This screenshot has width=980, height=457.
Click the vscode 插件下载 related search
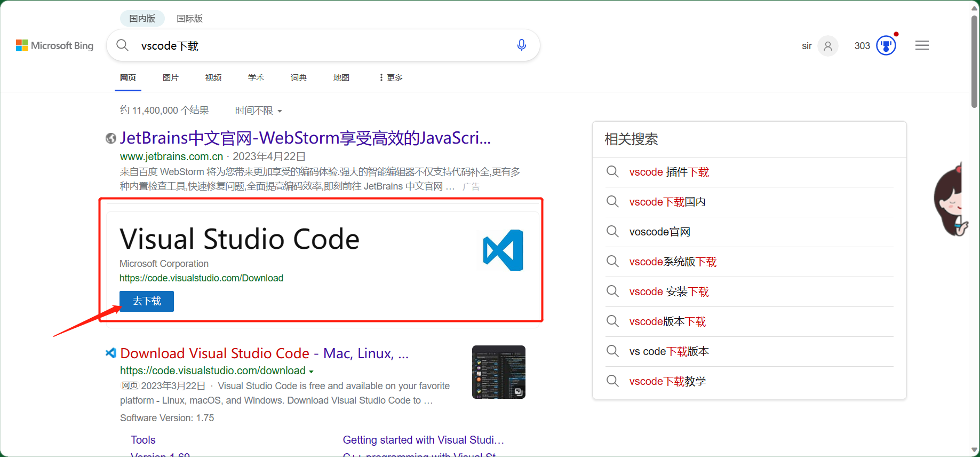(669, 172)
